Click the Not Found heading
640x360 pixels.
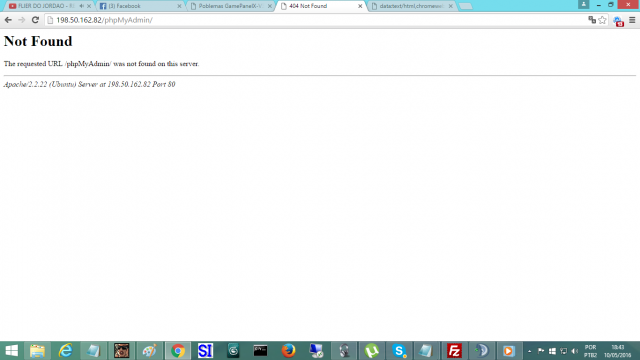(x=38, y=41)
